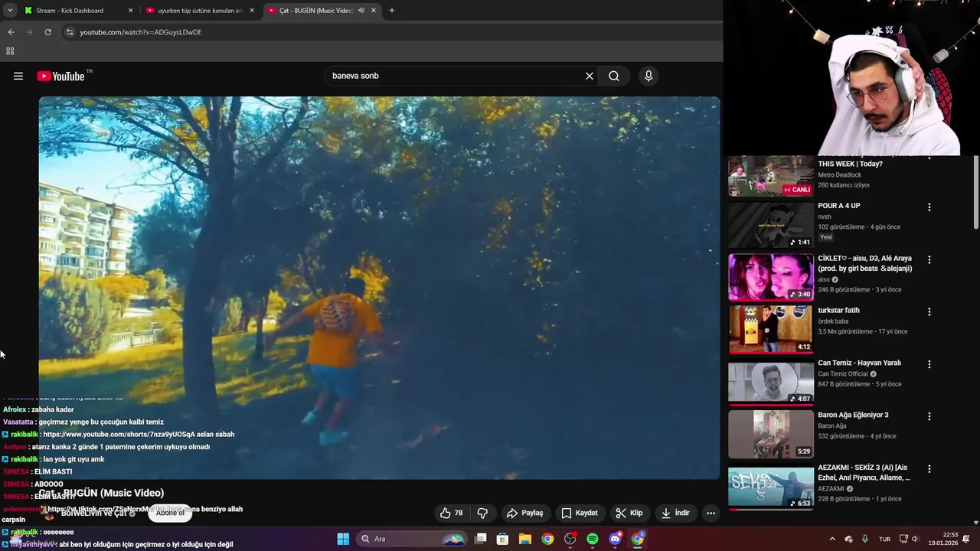Open options menu for POUR A 4 UP
The height and width of the screenshot is (551, 980).
929,207
